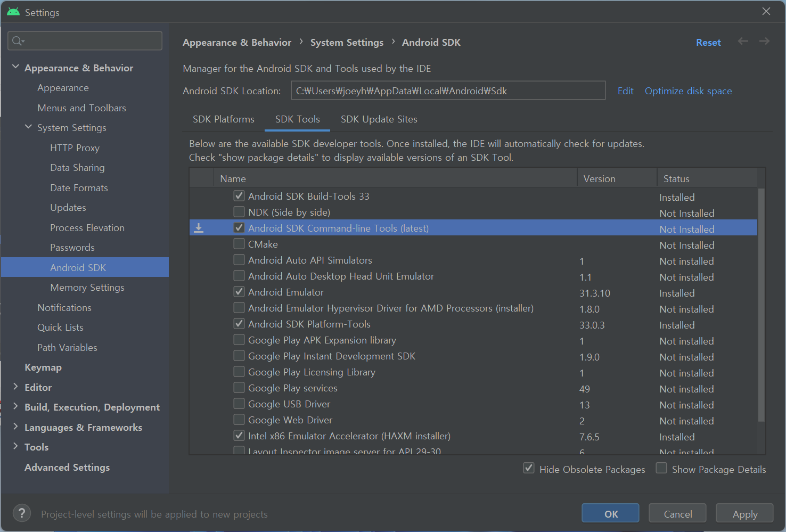Check Android Auto Desktop Head Unit Emulator
Image resolution: width=786 pixels, height=532 pixels.
point(239,276)
